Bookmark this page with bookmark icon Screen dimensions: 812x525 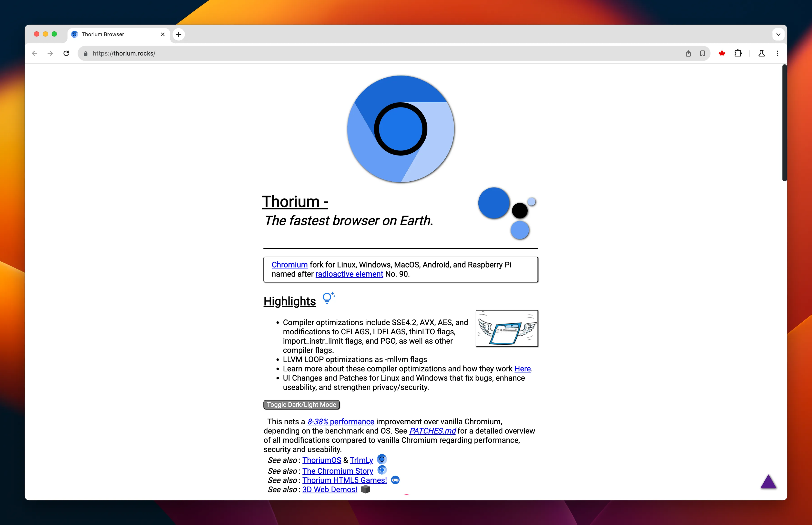(x=702, y=54)
